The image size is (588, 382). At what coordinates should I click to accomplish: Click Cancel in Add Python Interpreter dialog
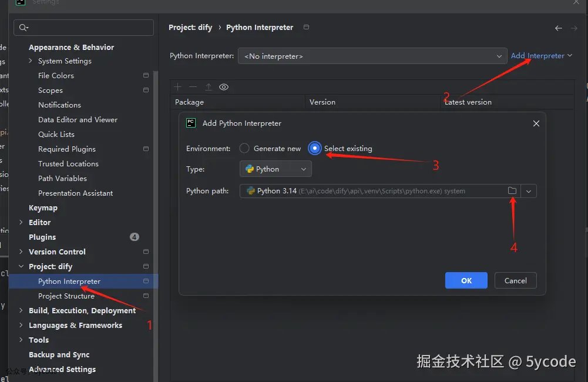click(x=515, y=280)
